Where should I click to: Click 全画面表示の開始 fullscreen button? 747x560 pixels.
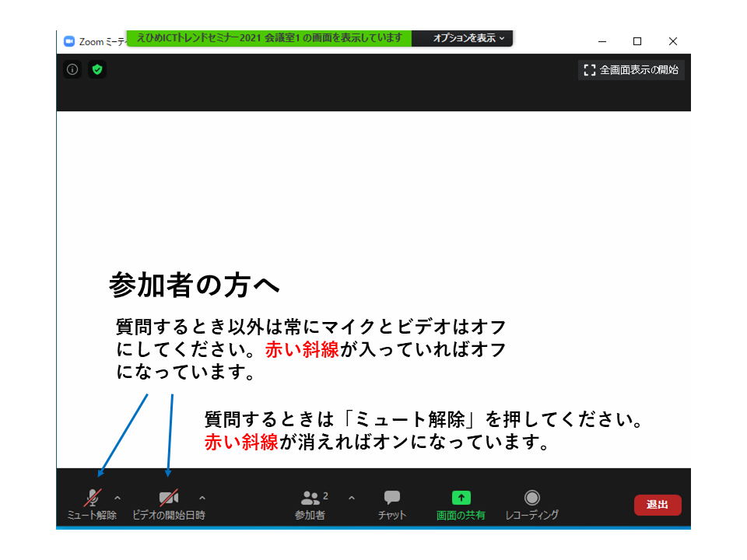tap(631, 70)
